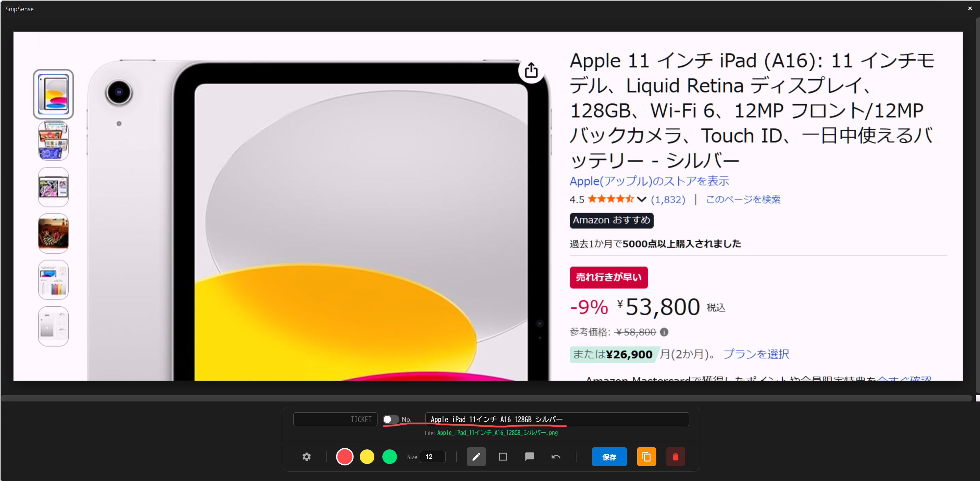This screenshot has width=980, height=481.
Task: Click the share icon over the iPad image
Action: click(x=531, y=71)
